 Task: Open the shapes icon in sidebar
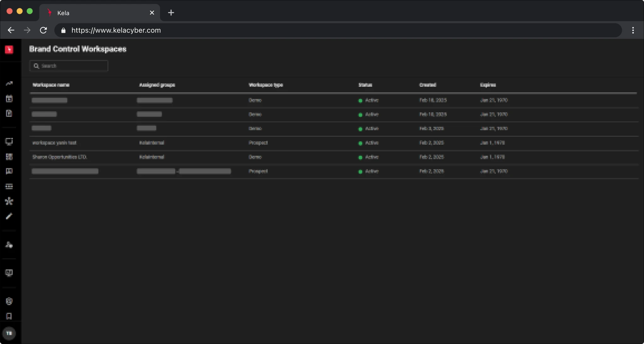(9, 245)
